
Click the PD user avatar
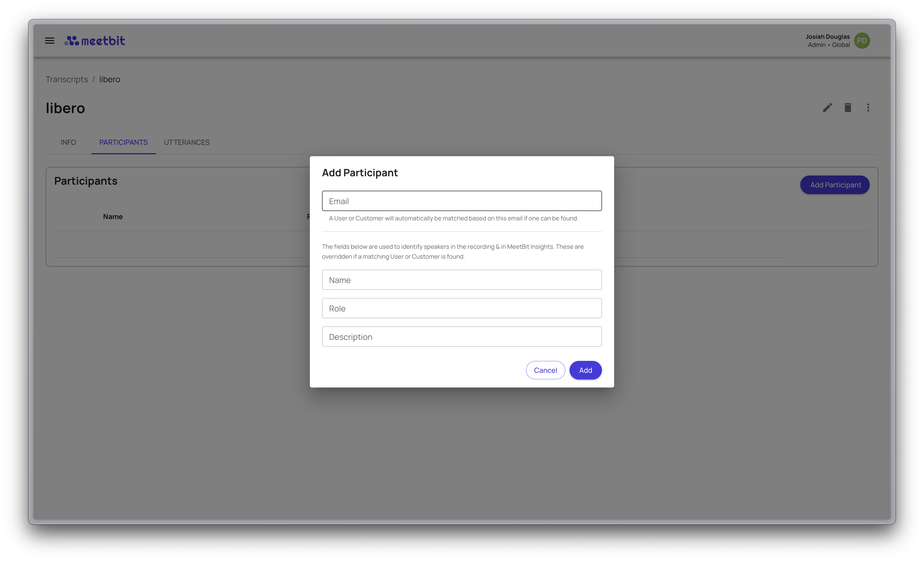point(862,41)
